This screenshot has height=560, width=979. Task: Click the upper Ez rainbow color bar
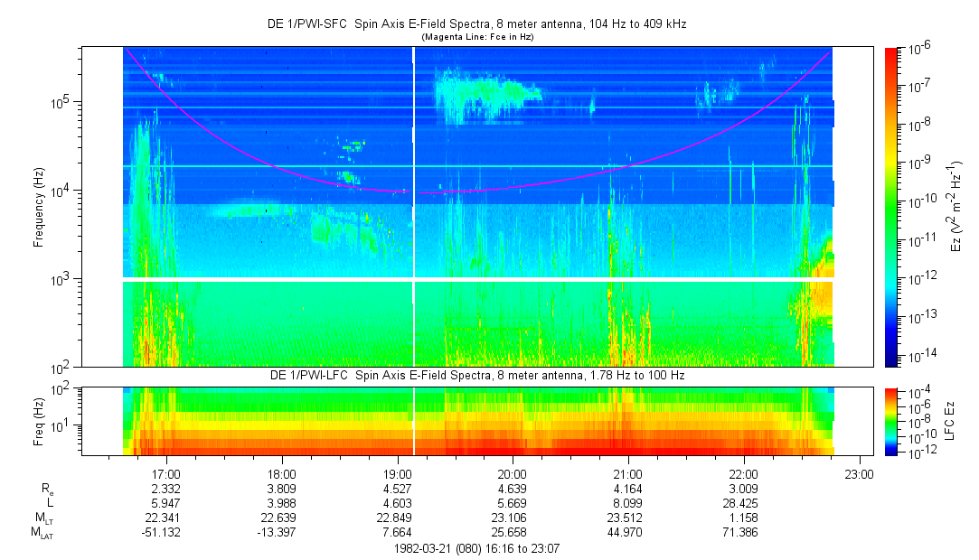pos(892,207)
